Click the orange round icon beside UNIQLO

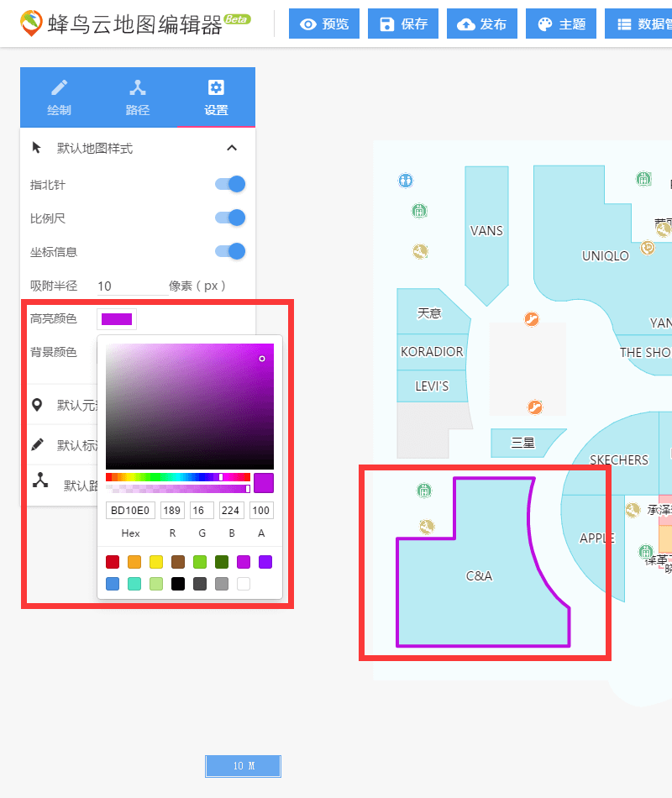[x=648, y=248]
